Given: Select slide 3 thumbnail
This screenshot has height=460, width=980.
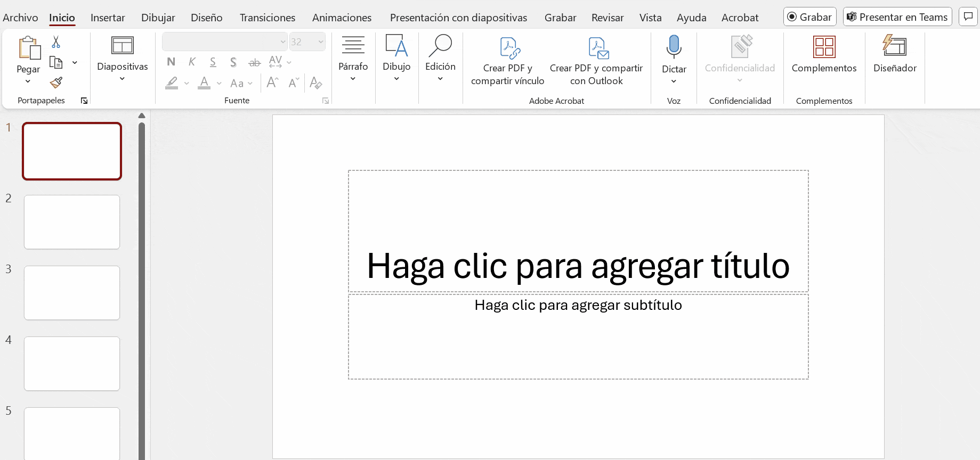Looking at the screenshot, I should point(72,293).
